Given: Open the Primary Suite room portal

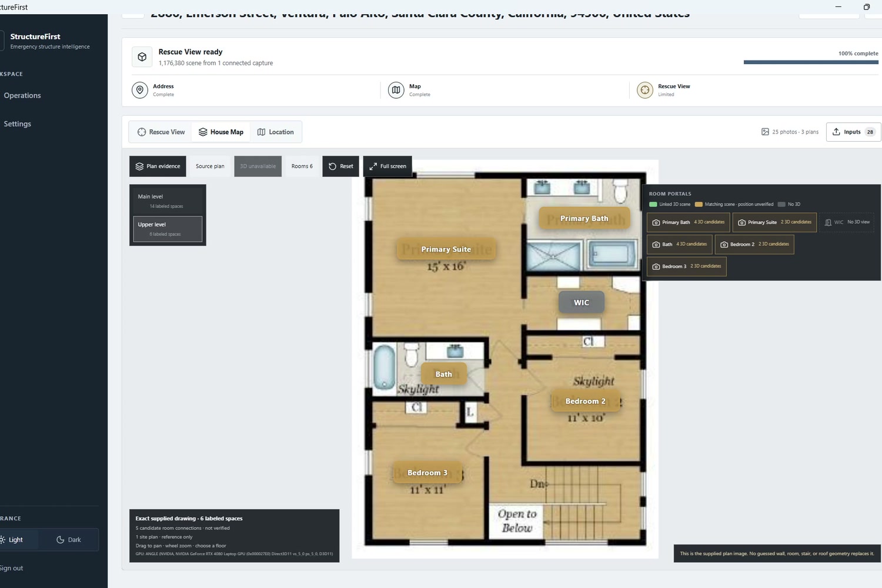Looking at the screenshot, I should click(774, 222).
